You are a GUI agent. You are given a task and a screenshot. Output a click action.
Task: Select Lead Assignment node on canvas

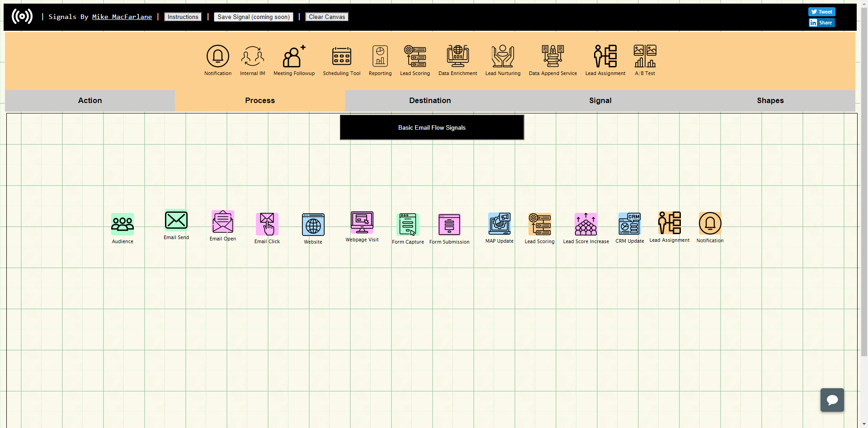670,223
